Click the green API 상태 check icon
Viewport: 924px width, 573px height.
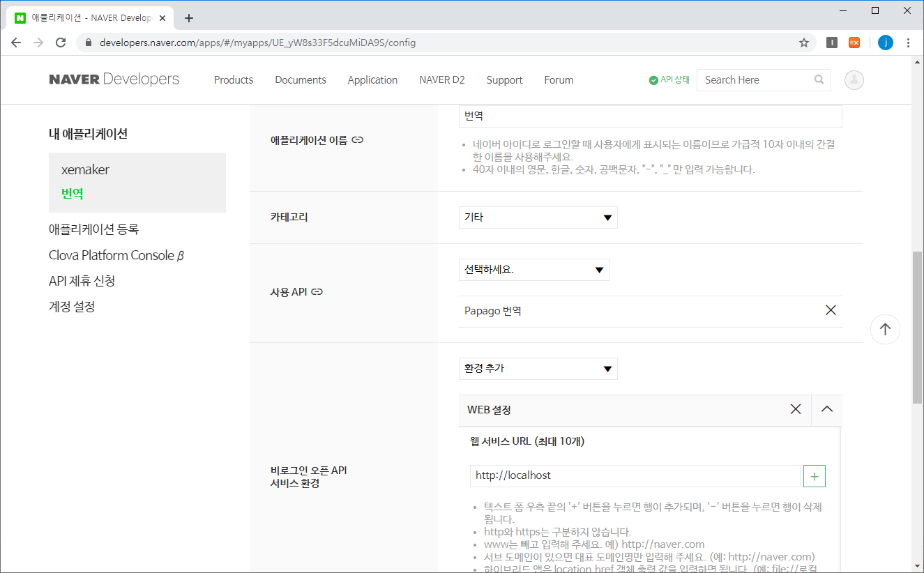click(x=653, y=80)
